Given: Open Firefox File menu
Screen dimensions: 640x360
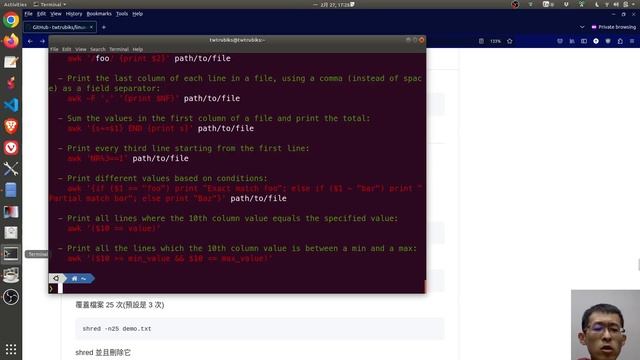Looking at the screenshot, I should pyautogui.click(x=29, y=14).
